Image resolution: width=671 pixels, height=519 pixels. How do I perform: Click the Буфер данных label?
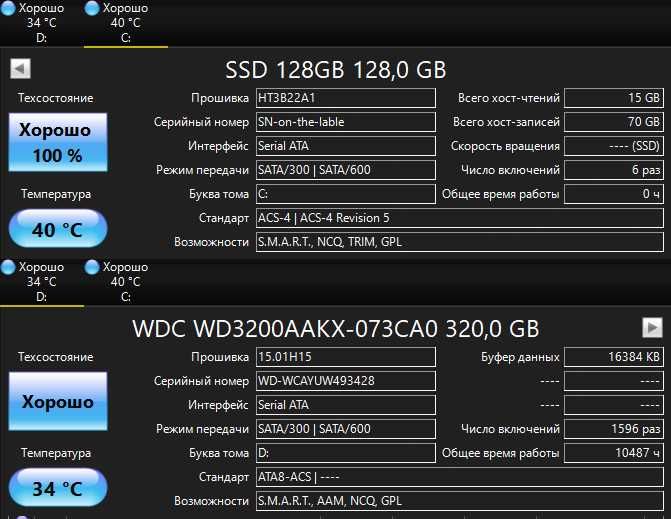coord(520,357)
